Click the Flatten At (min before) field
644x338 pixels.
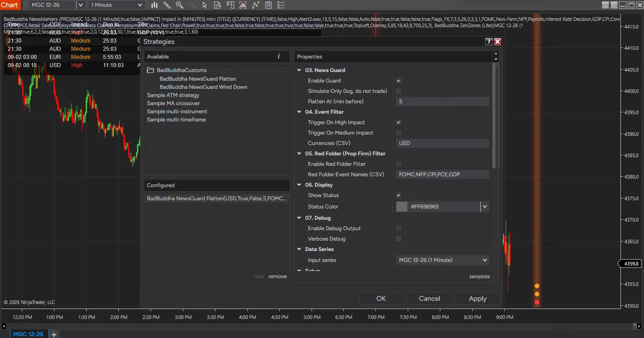pos(442,101)
